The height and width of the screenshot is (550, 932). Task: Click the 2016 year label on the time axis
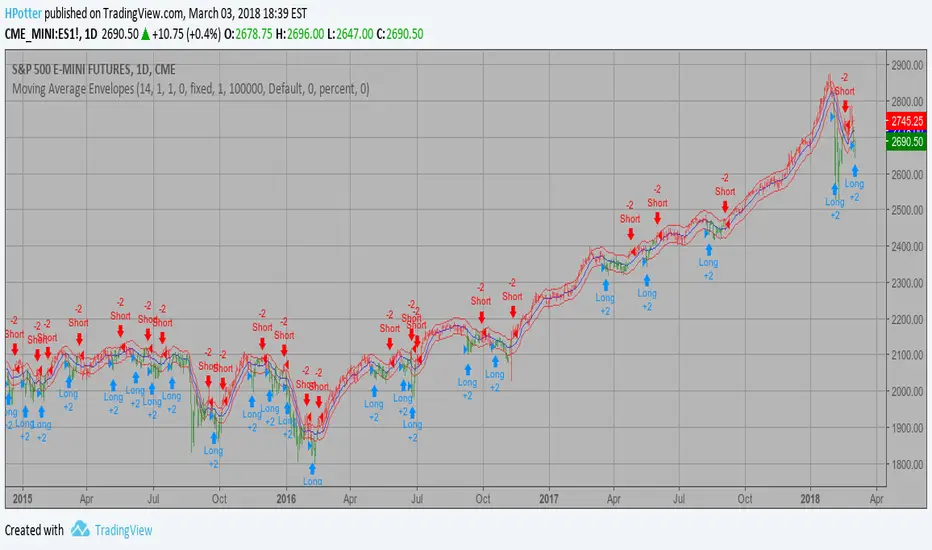(286, 498)
